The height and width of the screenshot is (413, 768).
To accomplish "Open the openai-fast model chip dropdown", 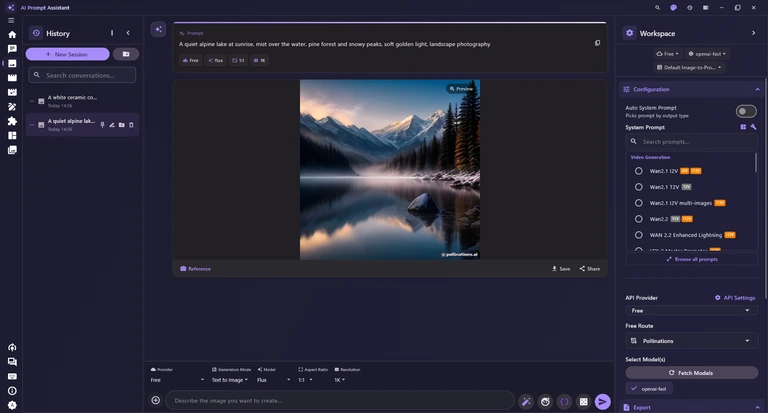I will (x=707, y=54).
